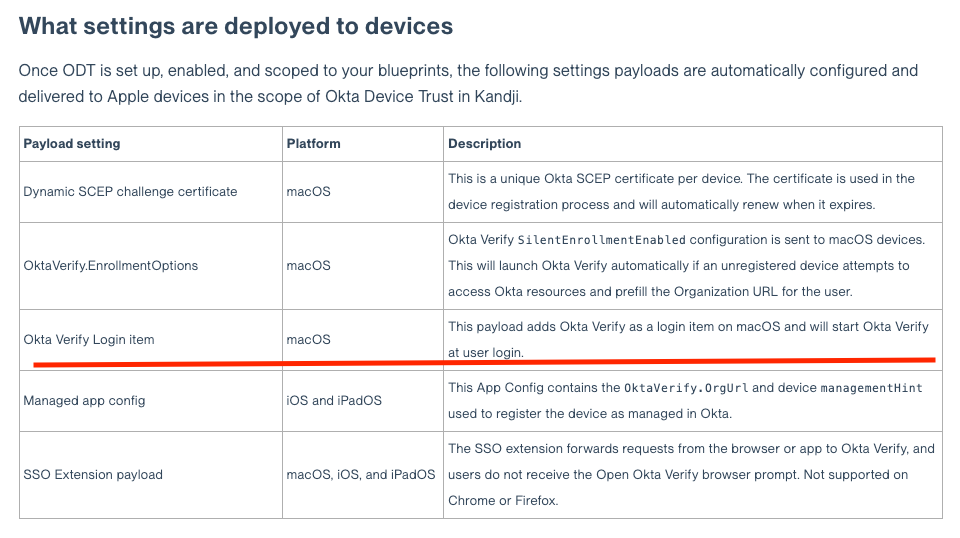Click the 'managementHint' code text

point(871,388)
